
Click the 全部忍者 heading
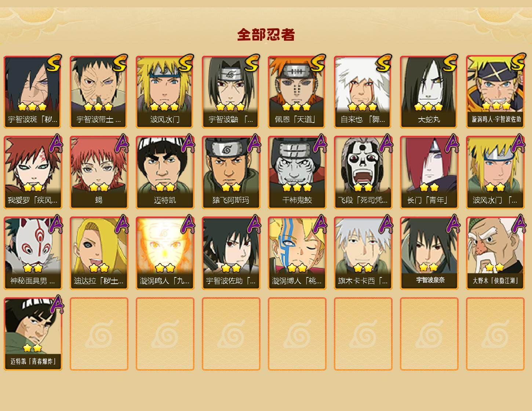pos(266,35)
